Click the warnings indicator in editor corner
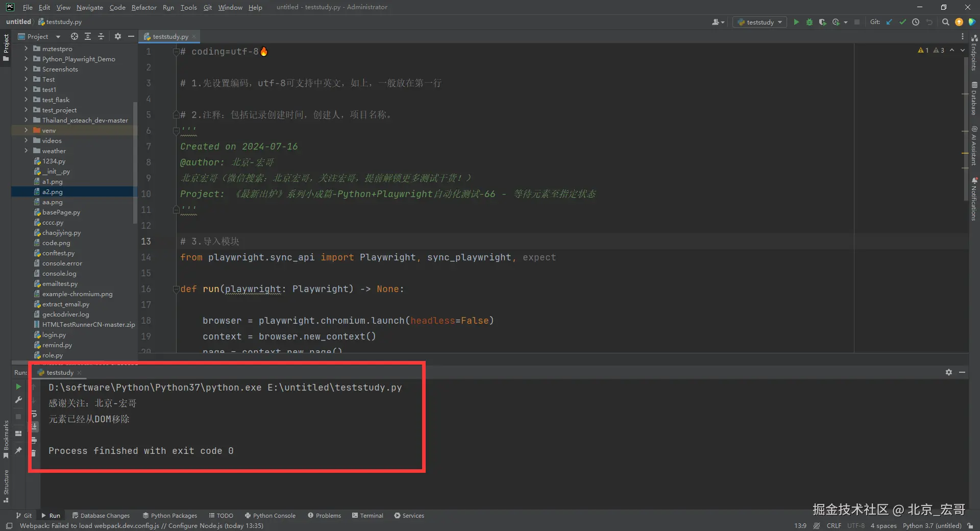The image size is (980, 531). [931, 50]
